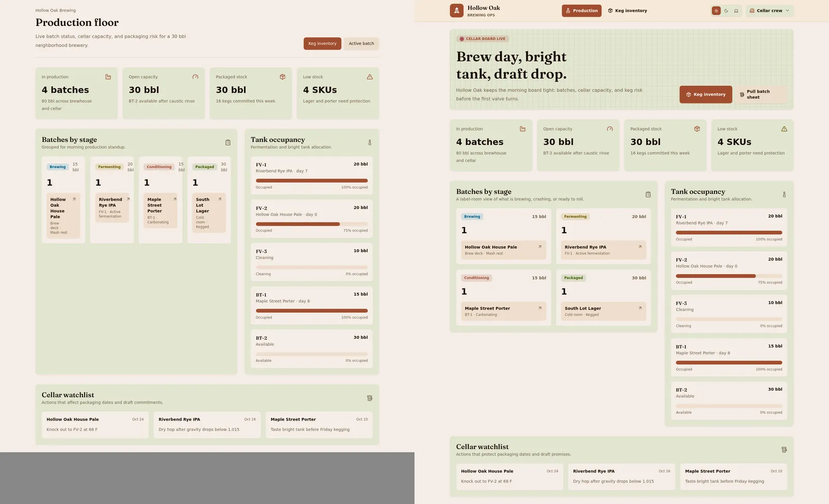Click the Open capacity gauge icon on the Production floor page

coord(195,77)
